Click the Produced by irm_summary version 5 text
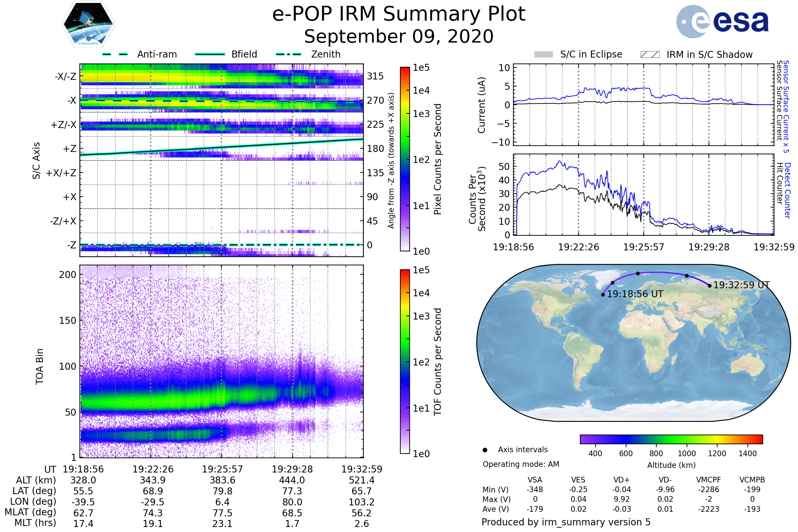This screenshot has width=798, height=532. [x=566, y=522]
